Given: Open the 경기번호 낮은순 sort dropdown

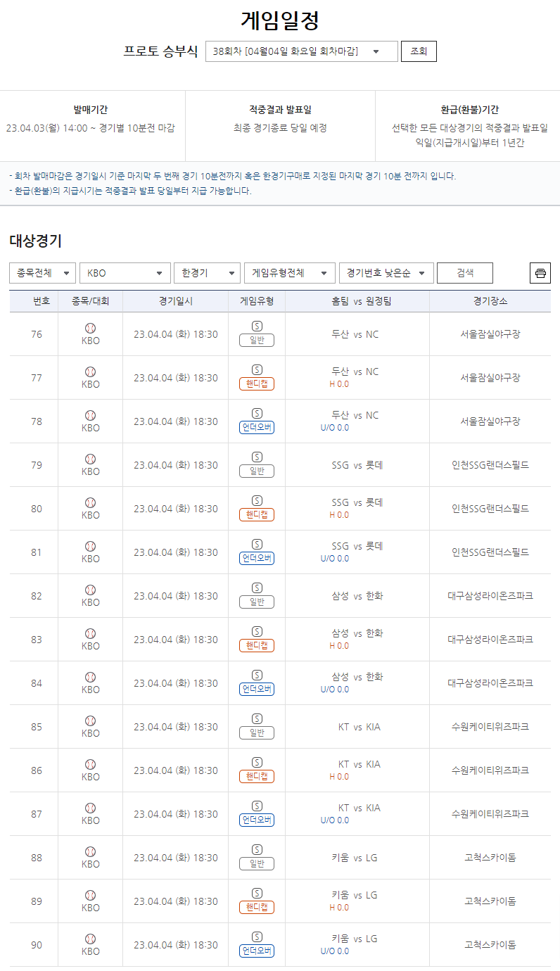Looking at the screenshot, I should pyautogui.click(x=386, y=273).
